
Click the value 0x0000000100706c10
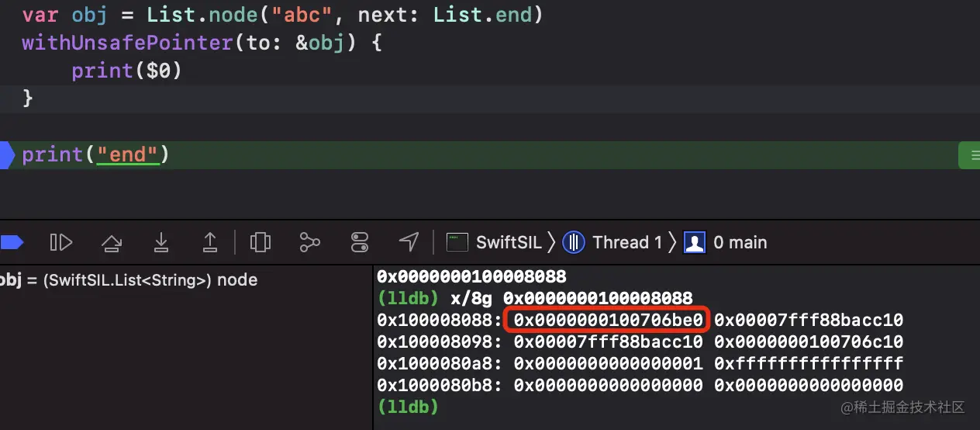[x=809, y=342]
